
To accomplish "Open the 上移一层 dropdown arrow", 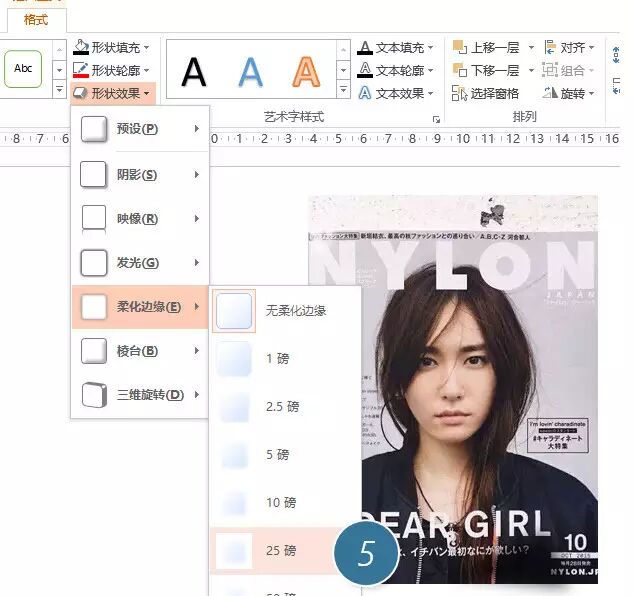I will (531, 48).
